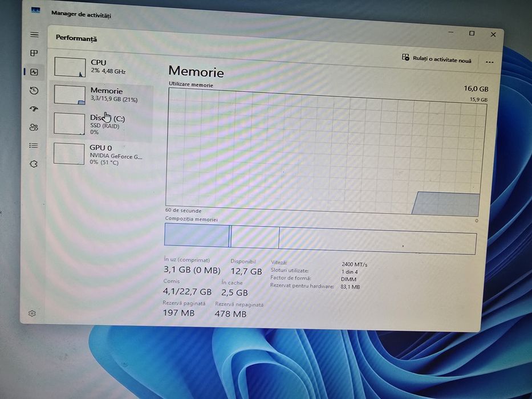Click the run new task icon
Viewport: 532px width, 399px height.
(405, 57)
